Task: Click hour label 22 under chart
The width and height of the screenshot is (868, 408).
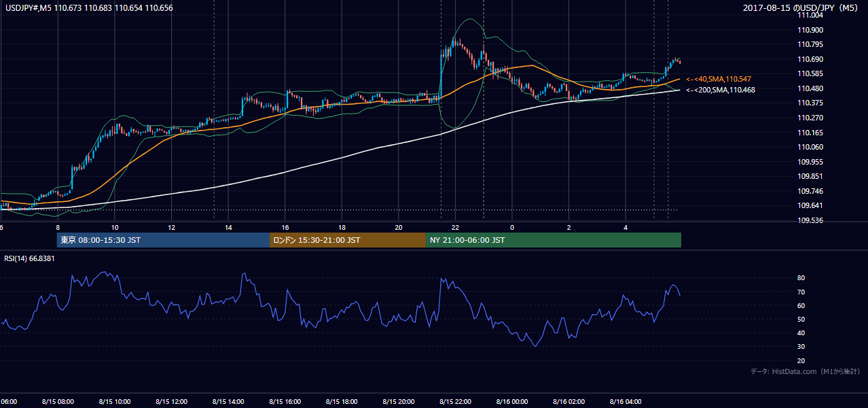Action: 455,227
